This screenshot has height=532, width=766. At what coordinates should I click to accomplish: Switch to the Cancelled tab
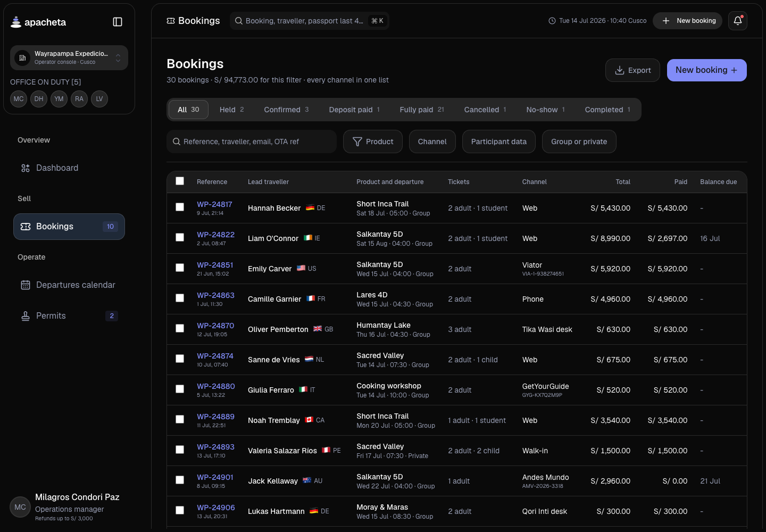(x=485, y=110)
